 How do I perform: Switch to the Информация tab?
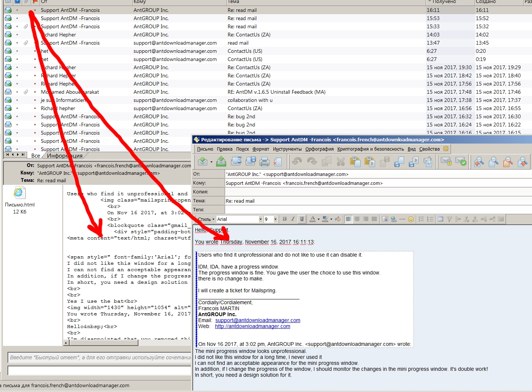click(x=65, y=156)
